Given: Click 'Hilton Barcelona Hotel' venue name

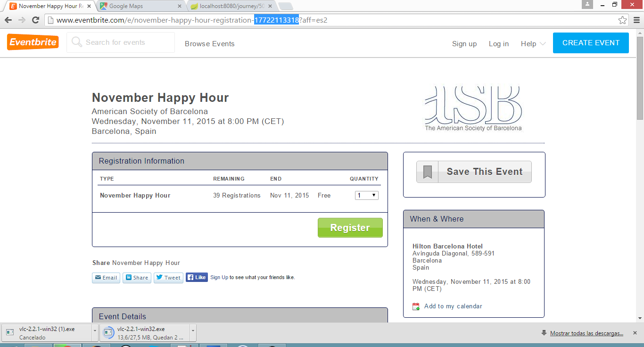Looking at the screenshot, I should pyautogui.click(x=447, y=246).
